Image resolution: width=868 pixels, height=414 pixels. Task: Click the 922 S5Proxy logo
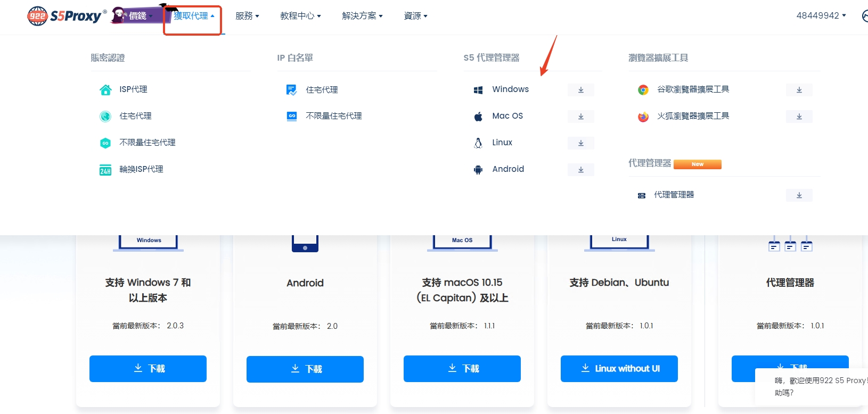click(x=65, y=16)
